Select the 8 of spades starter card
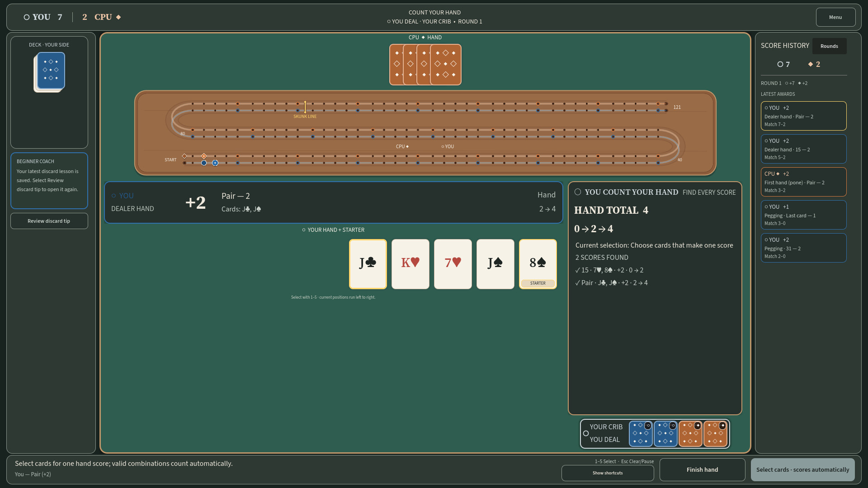The width and height of the screenshot is (868, 488). (538, 264)
